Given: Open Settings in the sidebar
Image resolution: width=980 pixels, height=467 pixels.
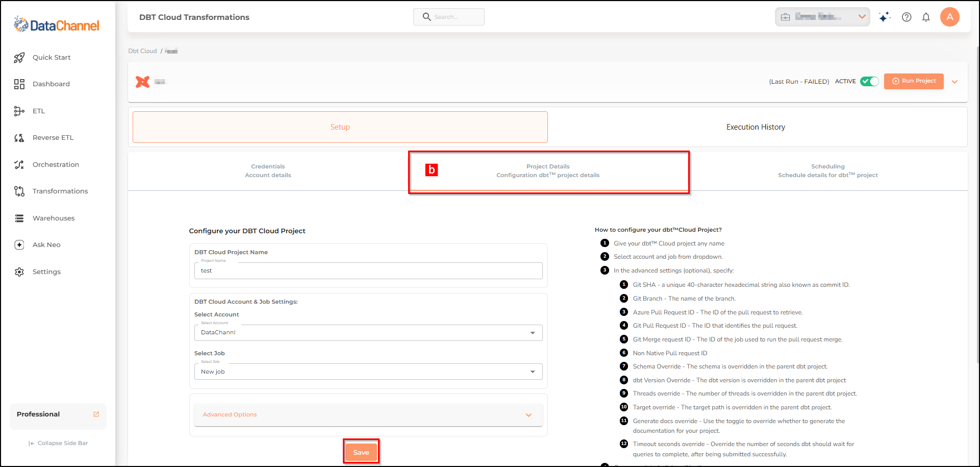Looking at the screenshot, I should pyautogui.click(x=46, y=272).
